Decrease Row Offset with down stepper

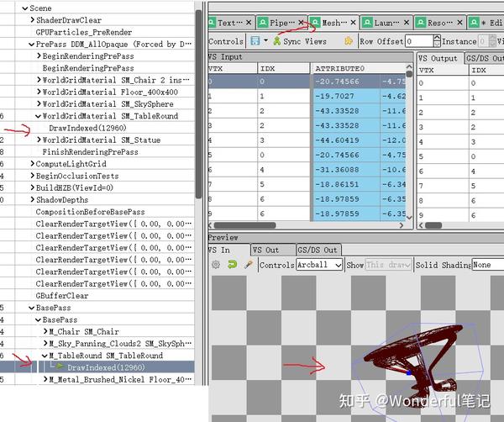[437, 45]
